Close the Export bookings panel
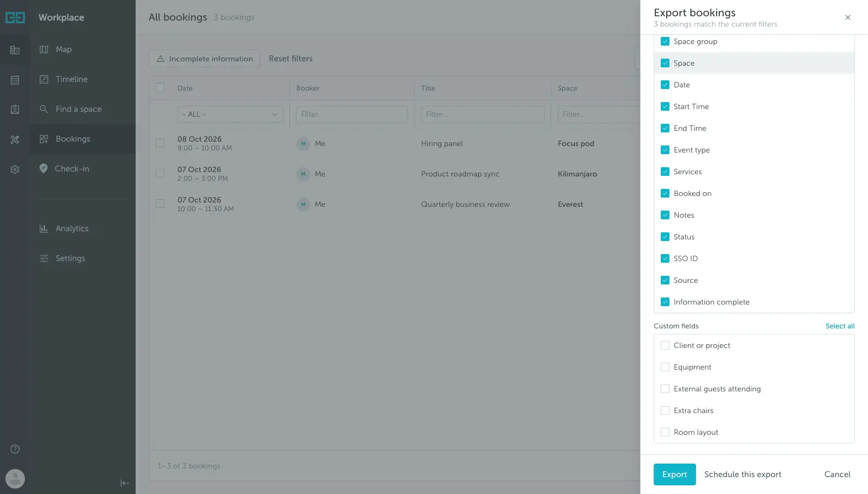The image size is (868, 494). (x=848, y=17)
